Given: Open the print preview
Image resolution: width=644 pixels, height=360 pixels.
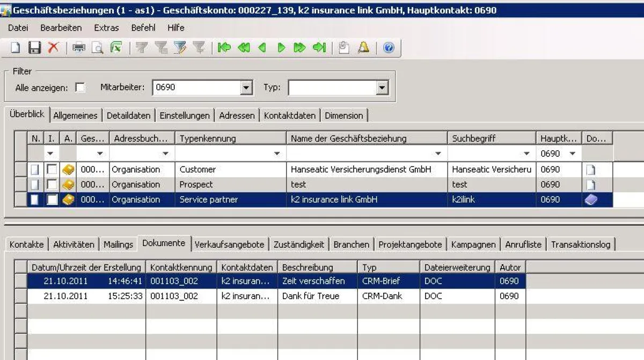Looking at the screenshot, I should pyautogui.click(x=97, y=48).
